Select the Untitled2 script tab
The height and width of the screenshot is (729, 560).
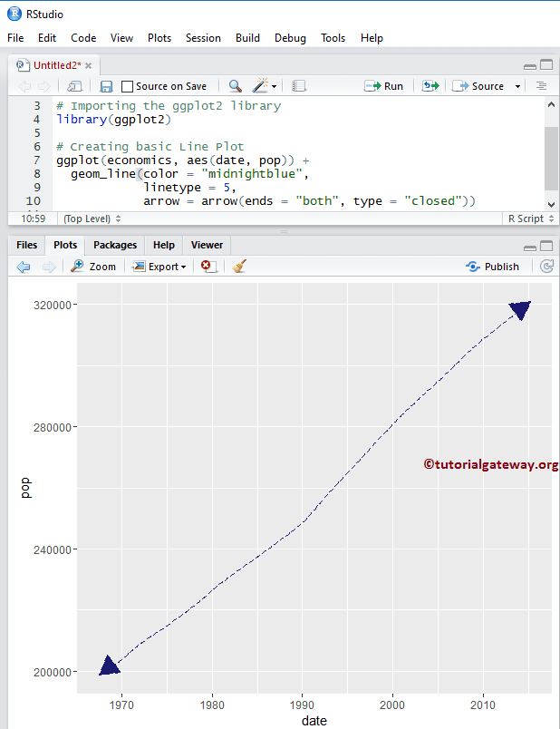57,65
